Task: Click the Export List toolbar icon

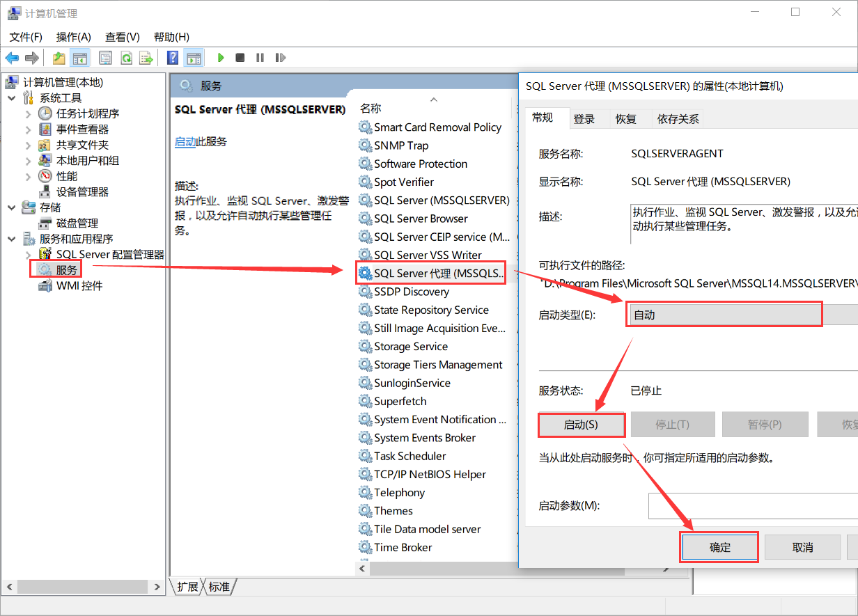Action: 146,58
